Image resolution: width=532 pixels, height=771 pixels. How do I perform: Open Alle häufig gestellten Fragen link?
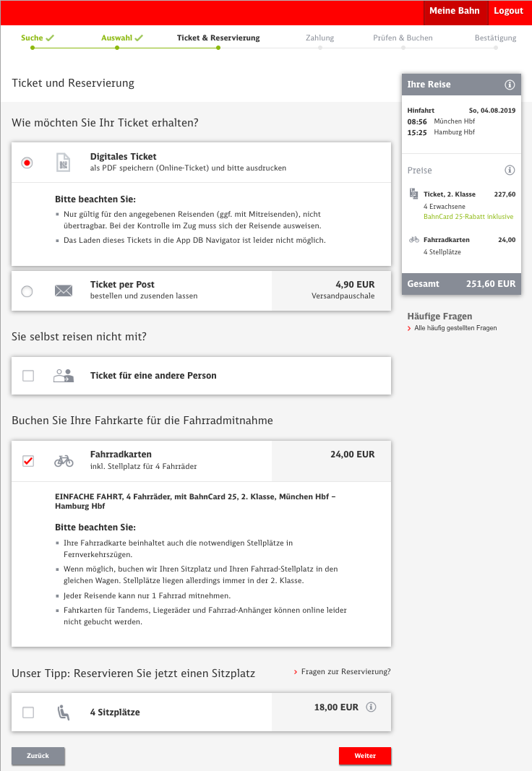coord(455,328)
